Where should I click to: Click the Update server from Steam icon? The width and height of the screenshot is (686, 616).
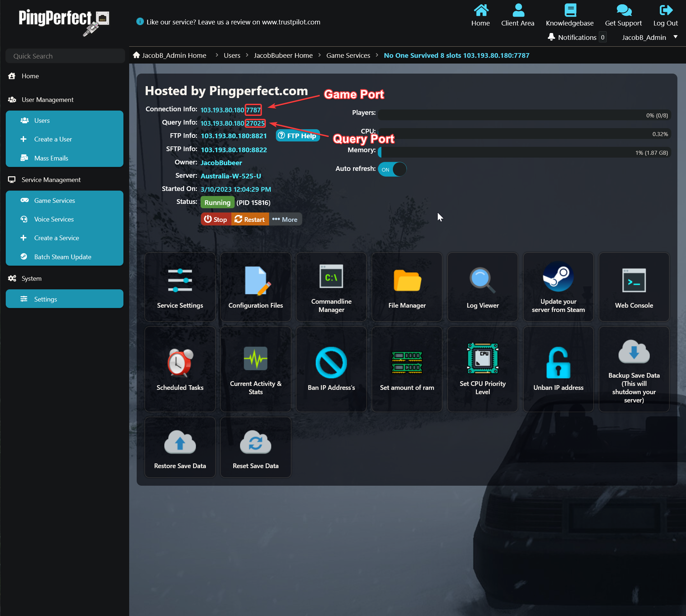tap(558, 277)
